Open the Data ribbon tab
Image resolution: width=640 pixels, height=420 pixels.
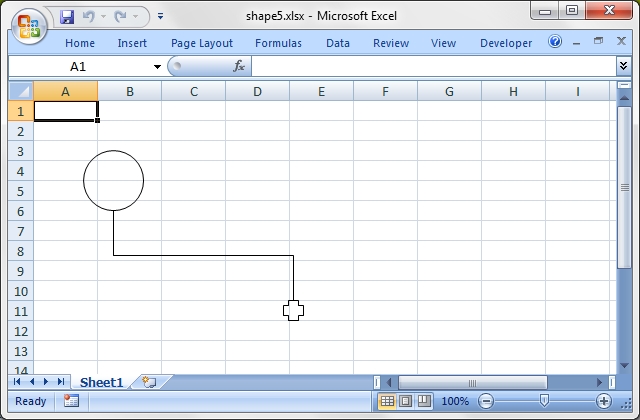point(338,43)
